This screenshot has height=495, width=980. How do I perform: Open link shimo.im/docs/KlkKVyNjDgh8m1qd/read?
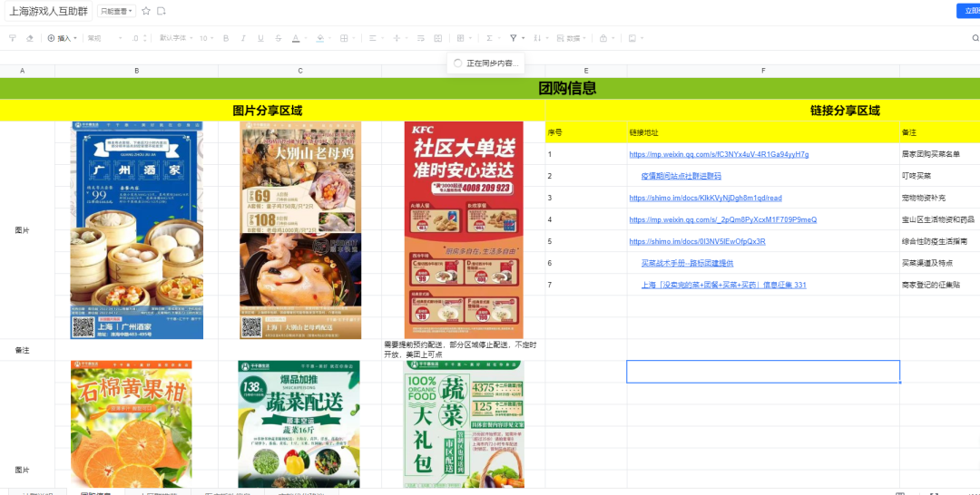706,198
